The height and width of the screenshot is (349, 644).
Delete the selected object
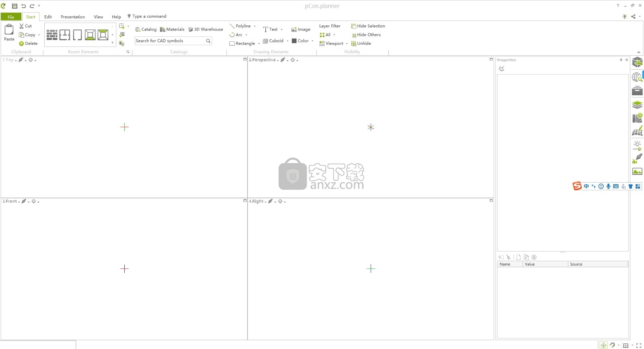28,44
